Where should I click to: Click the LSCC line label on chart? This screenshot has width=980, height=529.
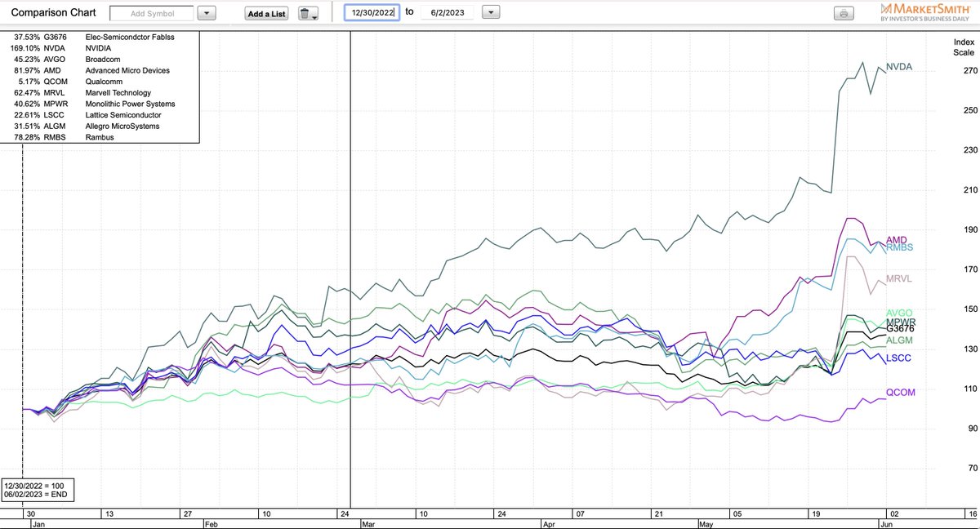[x=899, y=358]
